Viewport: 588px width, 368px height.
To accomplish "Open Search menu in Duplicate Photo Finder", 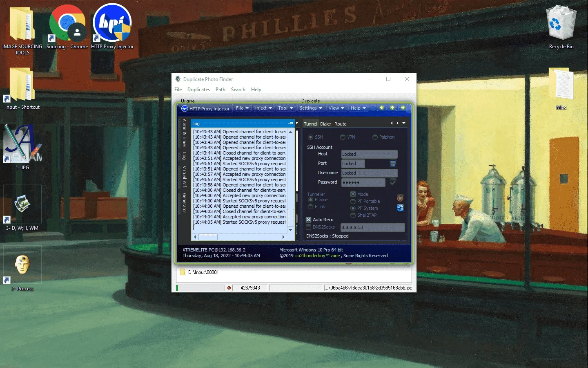I will click(x=238, y=90).
